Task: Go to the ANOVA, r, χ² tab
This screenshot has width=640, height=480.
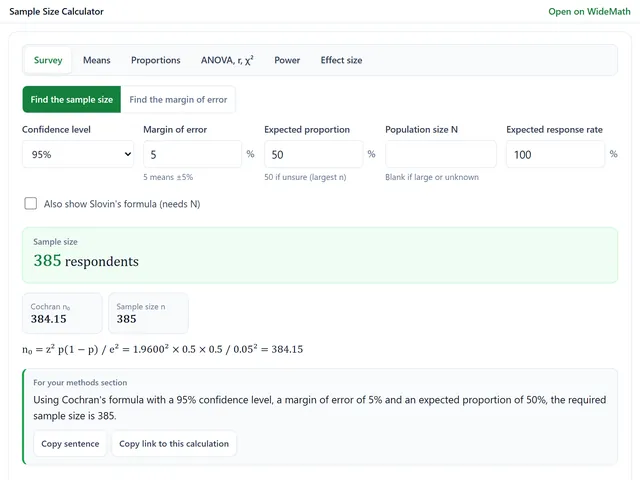Action: coord(227,60)
